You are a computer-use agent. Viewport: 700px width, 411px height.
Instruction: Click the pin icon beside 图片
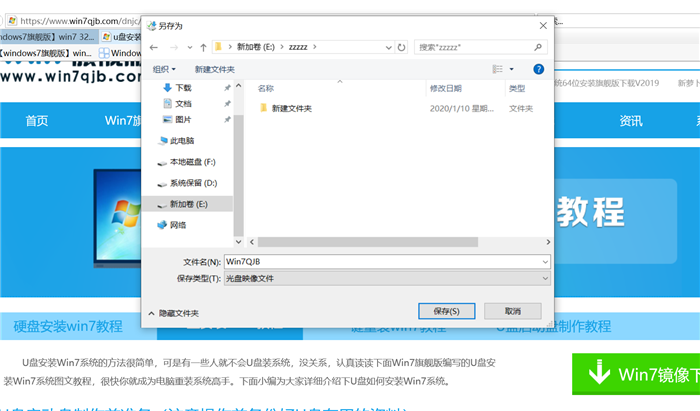(227, 120)
